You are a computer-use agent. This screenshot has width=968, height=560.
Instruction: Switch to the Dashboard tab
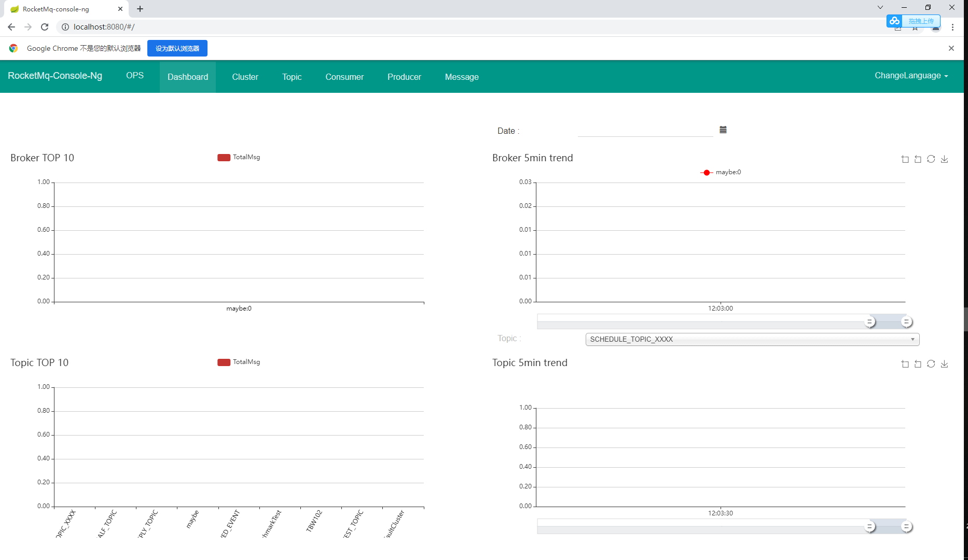click(x=188, y=77)
